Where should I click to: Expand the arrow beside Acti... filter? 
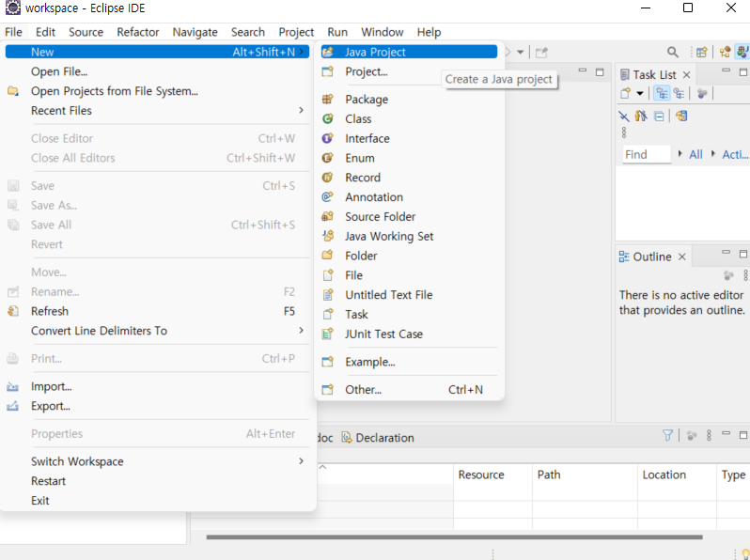click(713, 153)
